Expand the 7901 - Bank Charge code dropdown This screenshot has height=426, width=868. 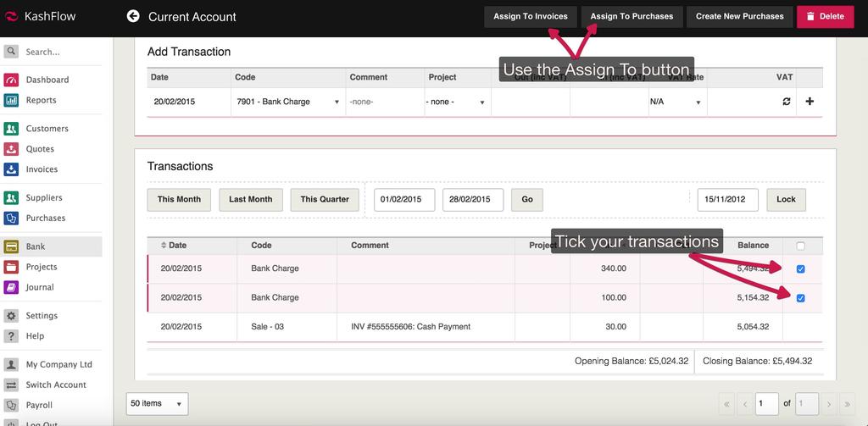[287, 102]
